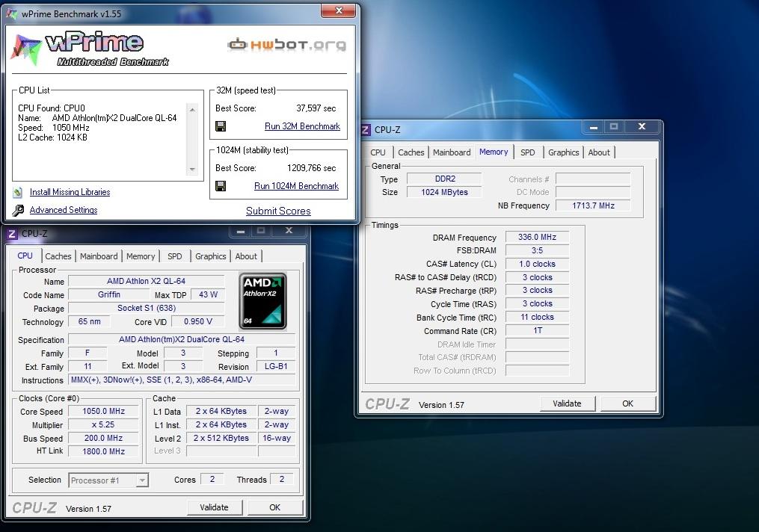Click the FSB:DRAM value 3:5
Viewport: 759px width, 532px height.
tap(538, 250)
